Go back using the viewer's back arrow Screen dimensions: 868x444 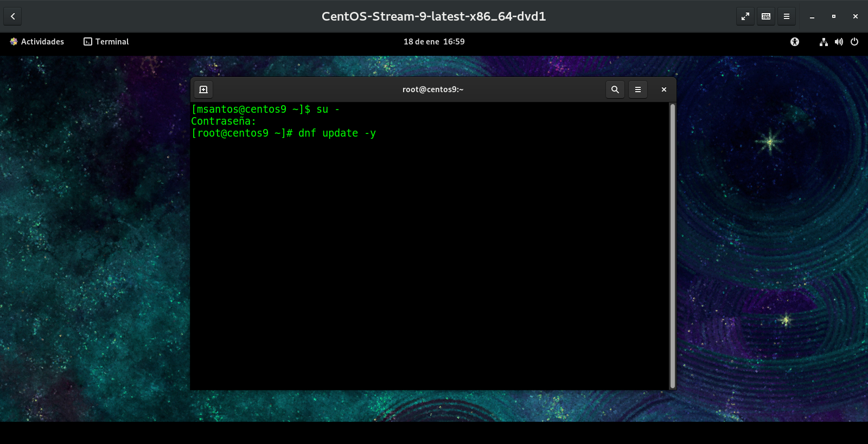[x=12, y=16]
